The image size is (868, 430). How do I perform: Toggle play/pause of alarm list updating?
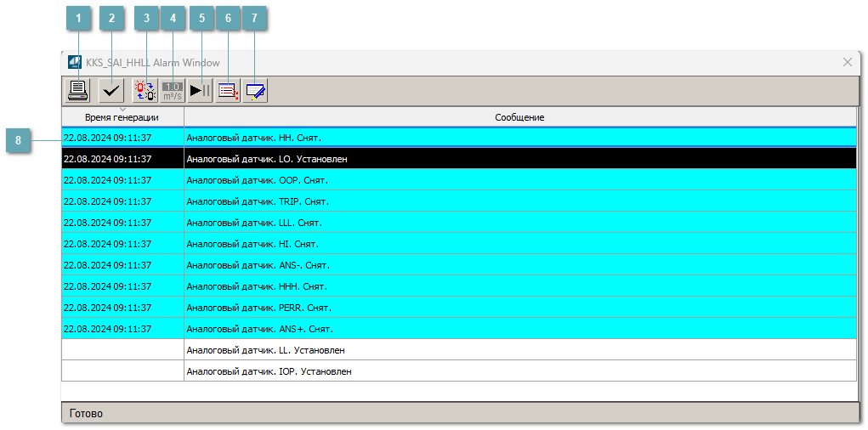(x=200, y=90)
